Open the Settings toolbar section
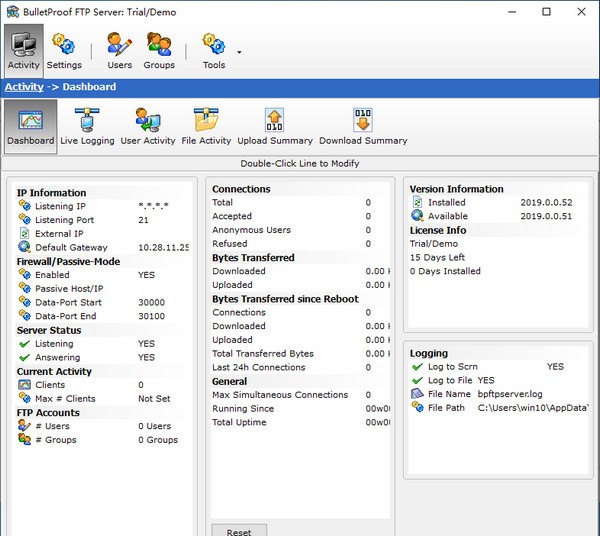 coord(64,50)
